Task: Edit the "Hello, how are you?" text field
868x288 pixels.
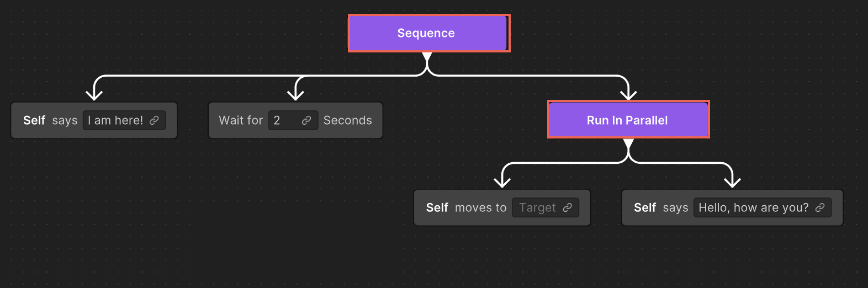Action: tap(753, 207)
